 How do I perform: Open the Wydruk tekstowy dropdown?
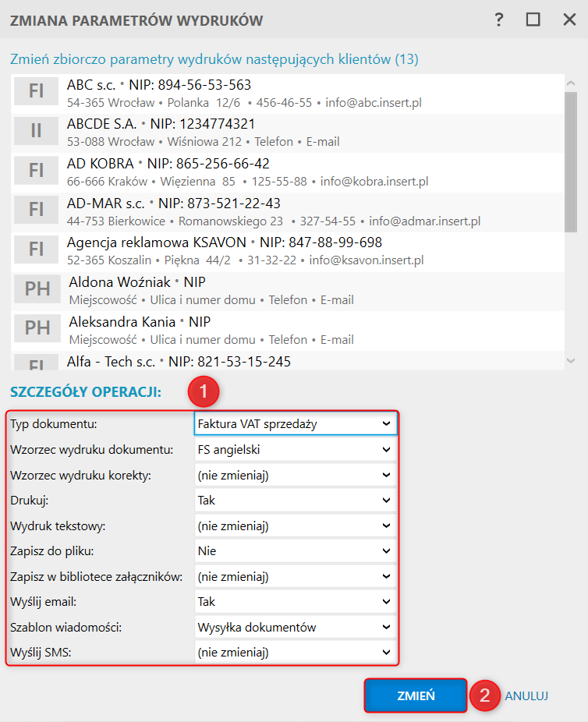click(296, 526)
